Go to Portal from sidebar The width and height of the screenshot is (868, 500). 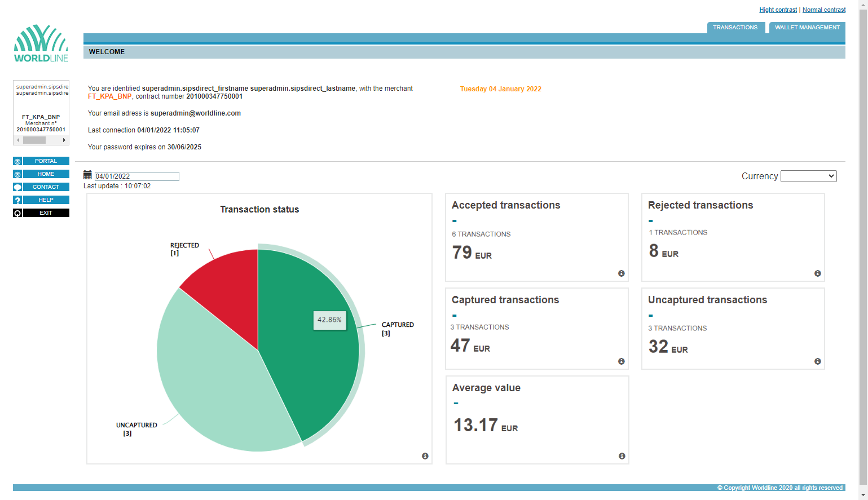(46, 161)
